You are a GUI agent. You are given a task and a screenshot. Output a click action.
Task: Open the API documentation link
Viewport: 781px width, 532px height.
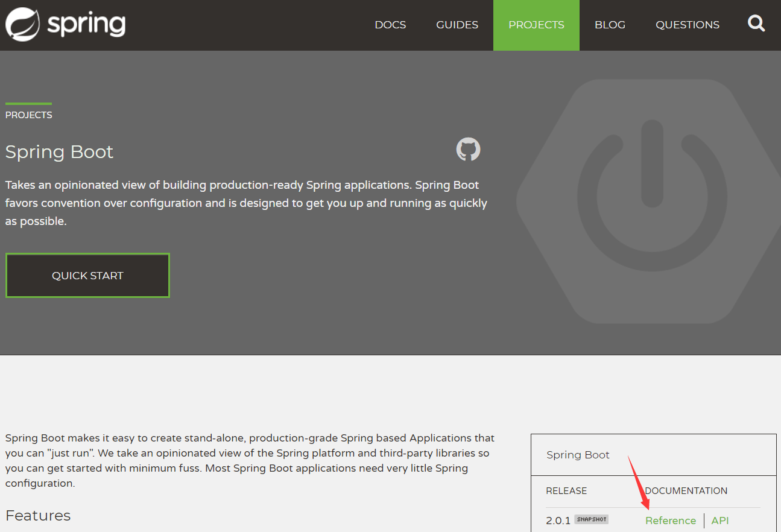[720, 520]
